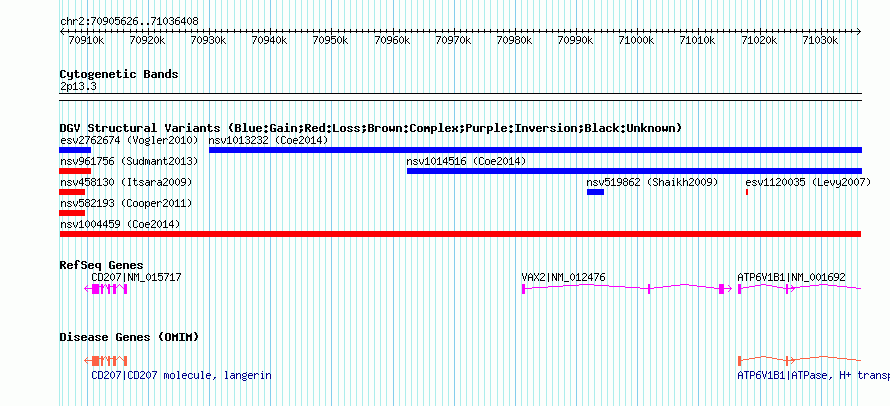Click the 70990k ruler tick label
Image resolution: width=890 pixels, height=406 pixels.
click(576, 40)
